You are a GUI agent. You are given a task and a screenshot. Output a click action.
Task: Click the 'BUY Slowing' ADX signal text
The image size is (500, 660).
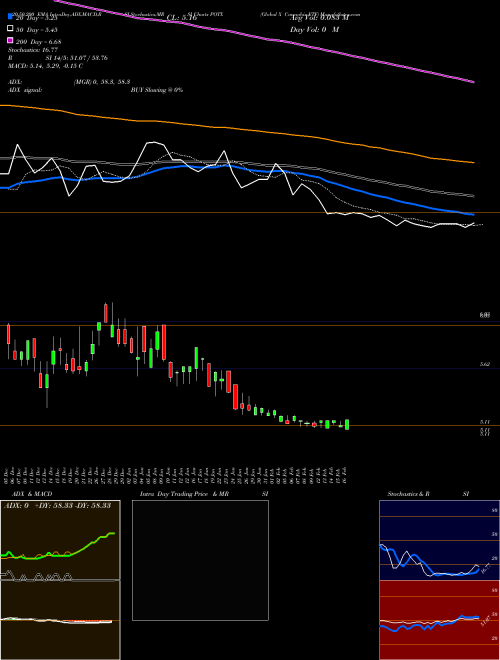click(x=157, y=90)
